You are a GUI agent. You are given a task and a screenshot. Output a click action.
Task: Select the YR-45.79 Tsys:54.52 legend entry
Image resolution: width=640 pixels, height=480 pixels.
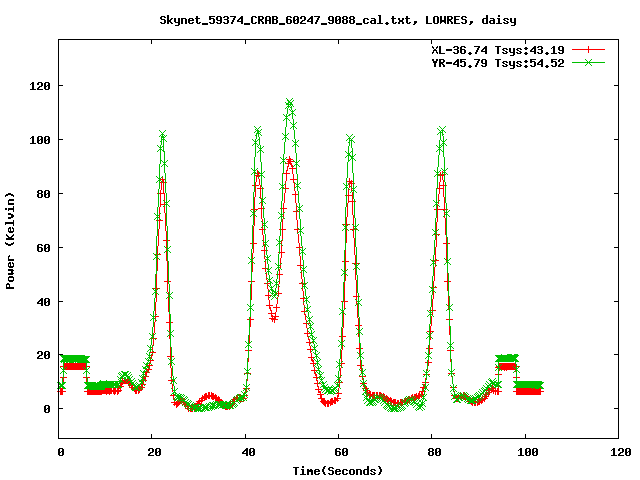498,63
